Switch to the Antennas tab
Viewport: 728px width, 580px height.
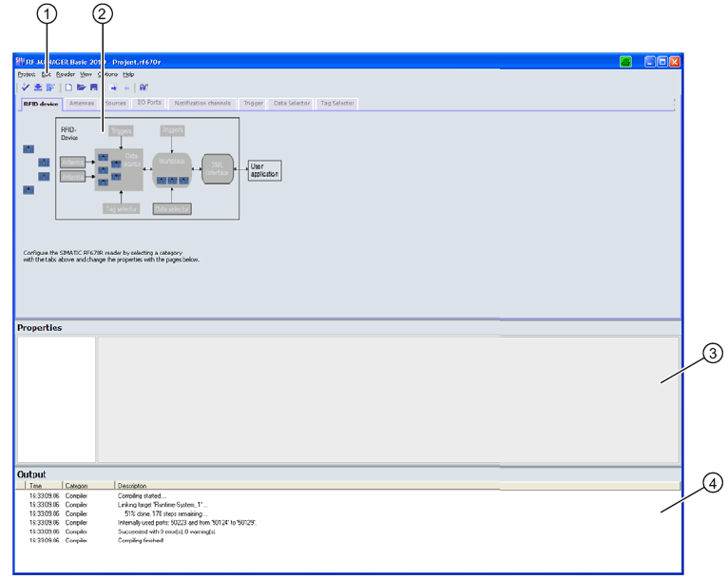pyautogui.click(x=82, y=103)
